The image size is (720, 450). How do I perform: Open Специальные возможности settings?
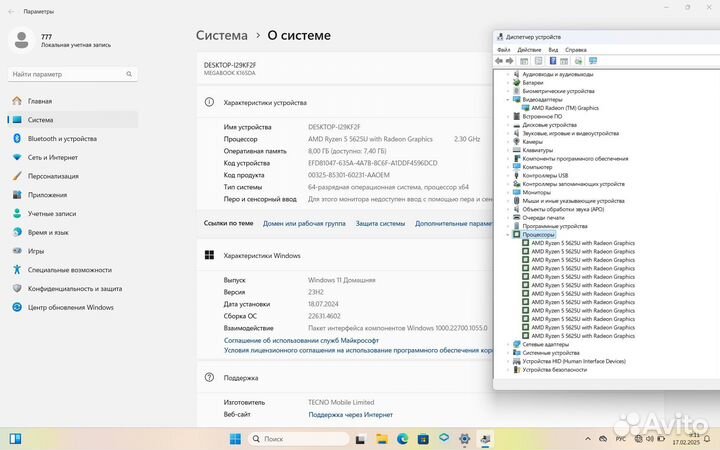(73, 270)
